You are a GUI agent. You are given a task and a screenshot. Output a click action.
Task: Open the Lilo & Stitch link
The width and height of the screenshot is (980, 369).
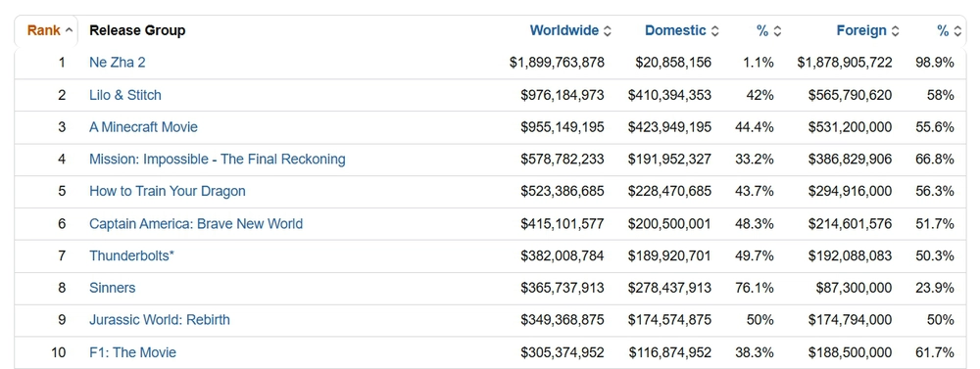125,95
